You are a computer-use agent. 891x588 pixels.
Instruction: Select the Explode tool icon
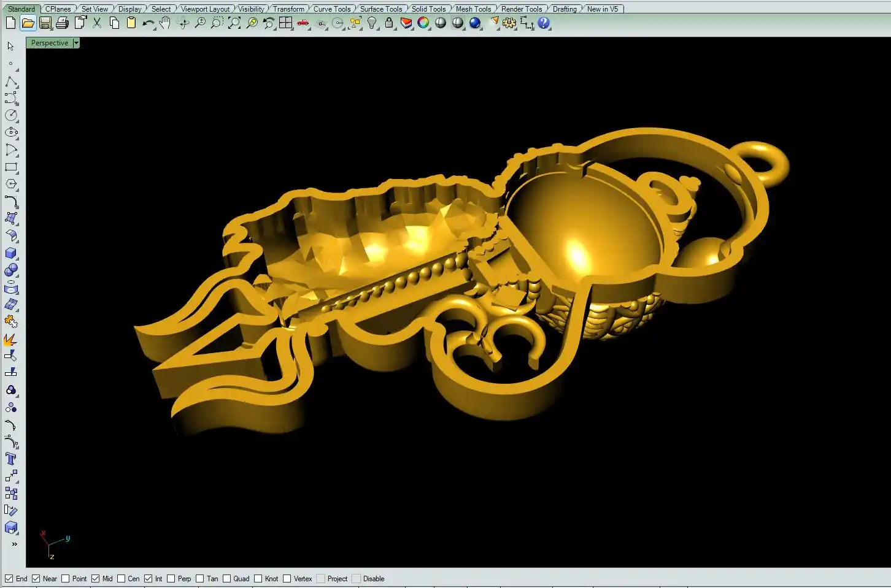pos(10,339)
